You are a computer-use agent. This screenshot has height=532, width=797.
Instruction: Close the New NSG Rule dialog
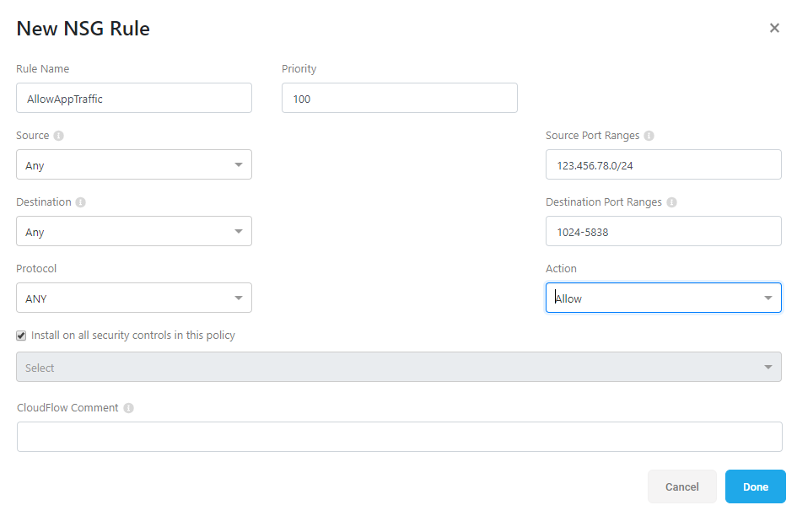(774, 28)
